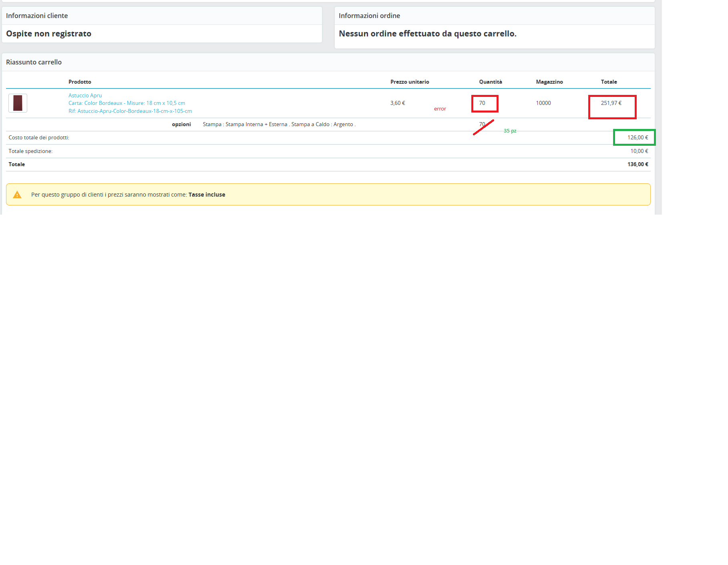Select the Quantità column header
This screenshot has height=565, width=728.
(x=491, y=82)
